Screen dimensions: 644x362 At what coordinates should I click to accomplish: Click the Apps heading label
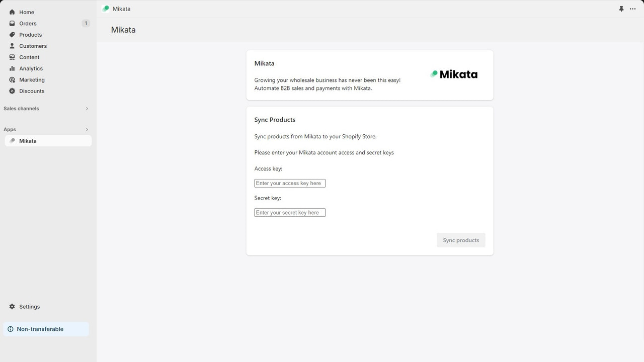10,130
